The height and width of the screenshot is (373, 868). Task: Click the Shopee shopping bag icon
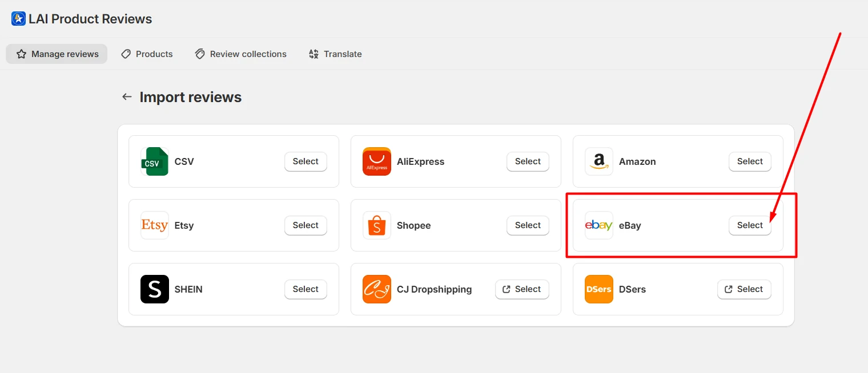377,225
